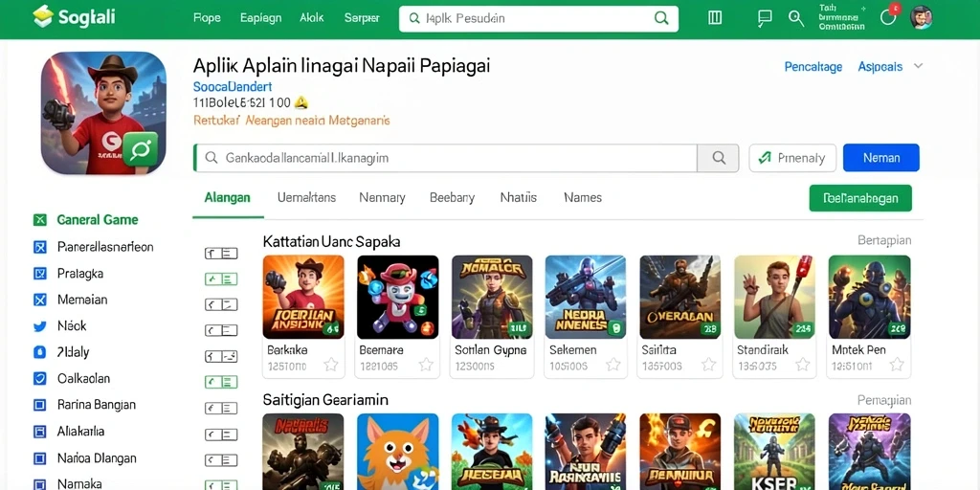Switch to the Alangan tab
Viewport: 980px width, 490px height.
pyautogui.click(x=228, y=197)
